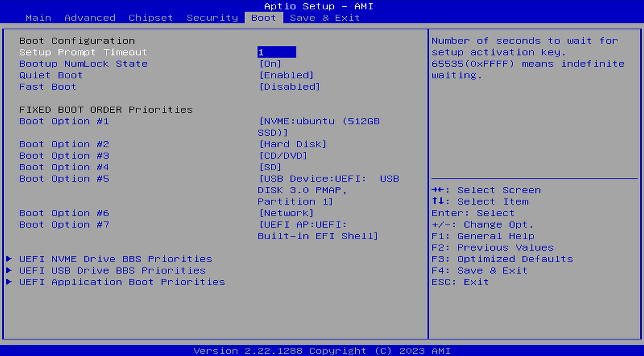Image resolution: width=644 pixels, height=356 pixels.
Task: Select Boot Option #7 UEFI AP value
Action: pos(303,225)
